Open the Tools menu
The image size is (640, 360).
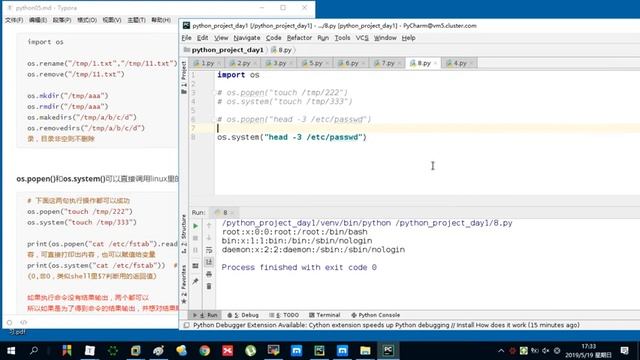click(342, 38)
